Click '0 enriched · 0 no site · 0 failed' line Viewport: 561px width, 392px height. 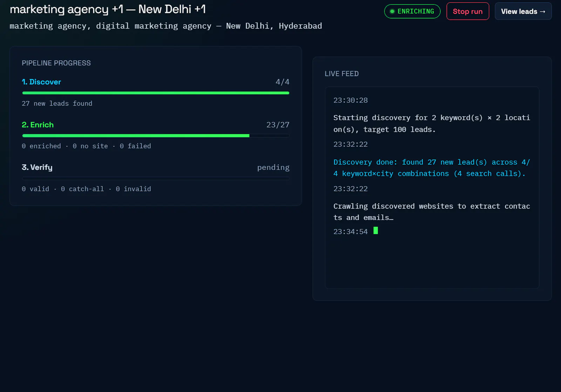point(86,146)
